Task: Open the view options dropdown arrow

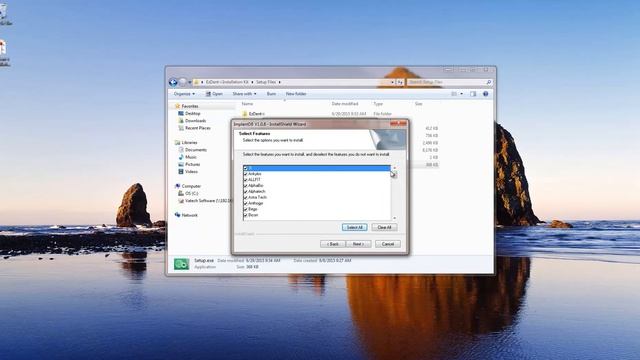Action: pyautogui.click(x=462, y=94)
